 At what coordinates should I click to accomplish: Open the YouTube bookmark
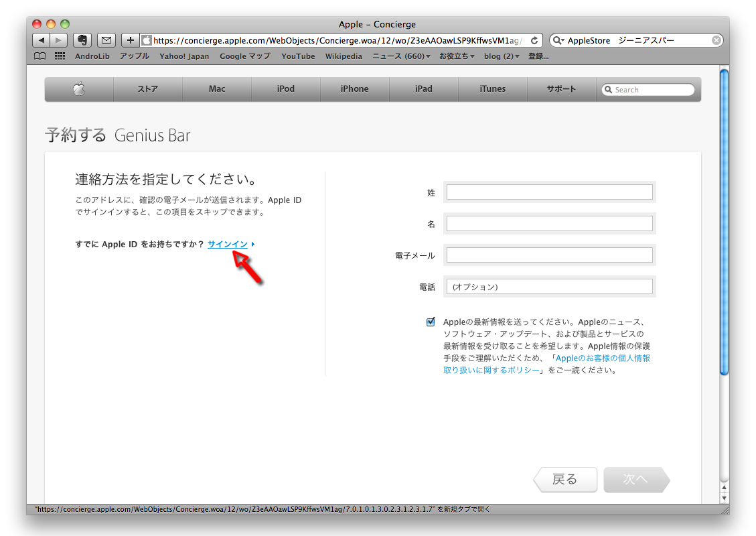tap(298, 56)
